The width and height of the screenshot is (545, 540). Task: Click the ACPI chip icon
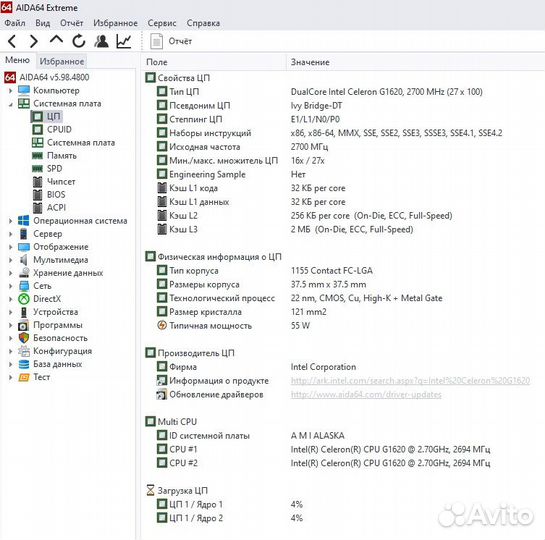tap(38, 208)
